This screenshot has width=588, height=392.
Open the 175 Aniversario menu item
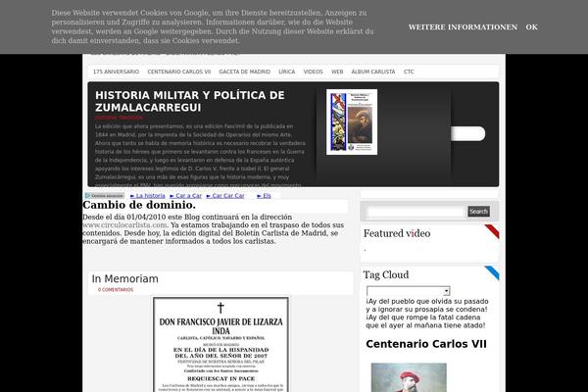[x=116, y=72]
